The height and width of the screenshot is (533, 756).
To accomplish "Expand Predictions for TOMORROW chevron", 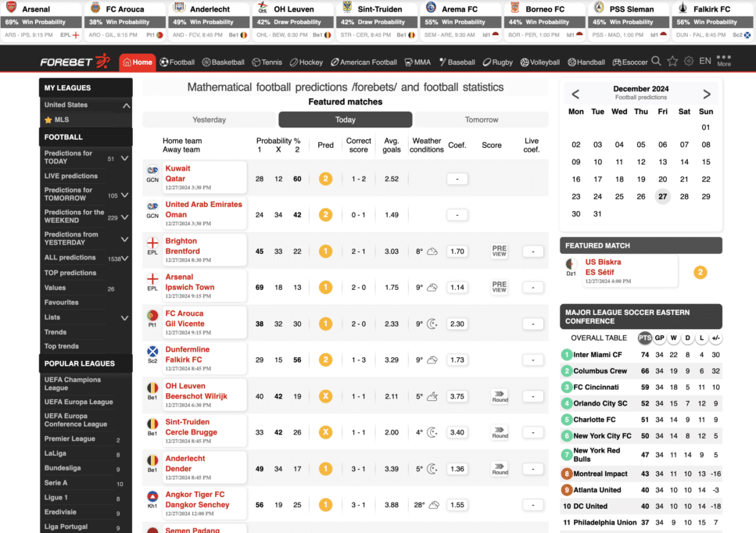I will coord(125,195).
